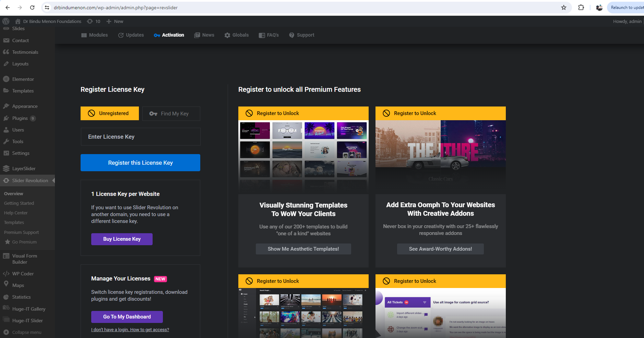This screenshot has width=644, height=338.
Task: Open Premium Support submenu item
Action: [x=21, y=232]
